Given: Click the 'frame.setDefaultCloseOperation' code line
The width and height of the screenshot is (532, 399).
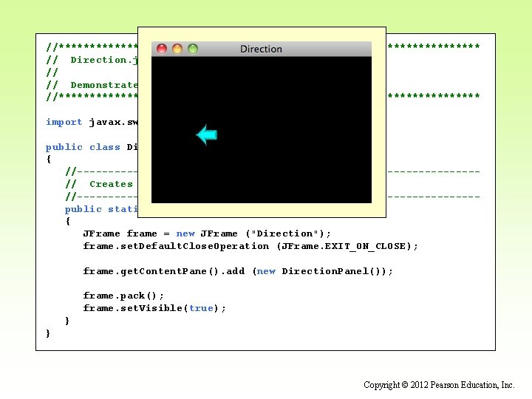Looking at the screenshot, I should coord(250,246).
